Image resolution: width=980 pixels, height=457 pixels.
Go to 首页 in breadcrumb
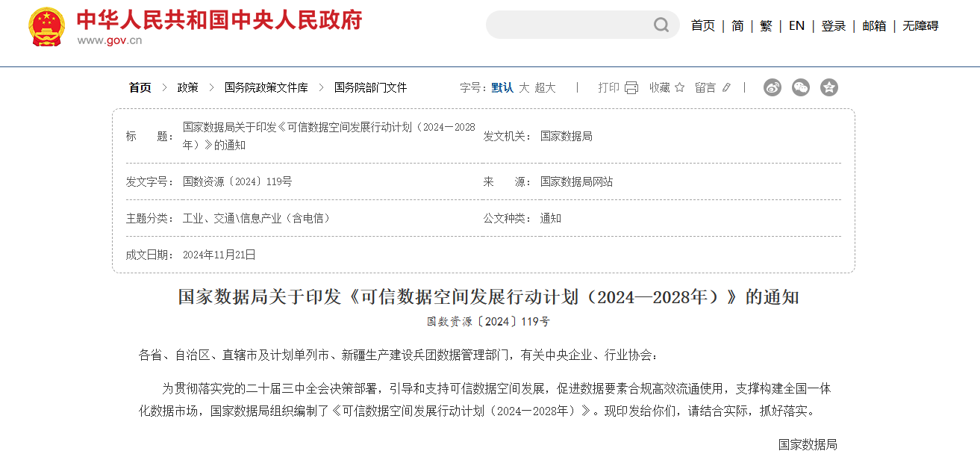(x=140, y=87)
